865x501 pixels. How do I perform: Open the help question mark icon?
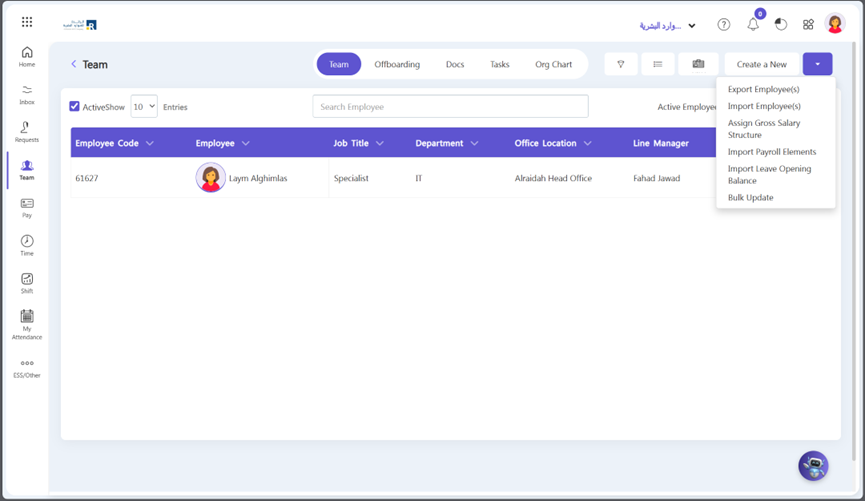tap(724, 25)
